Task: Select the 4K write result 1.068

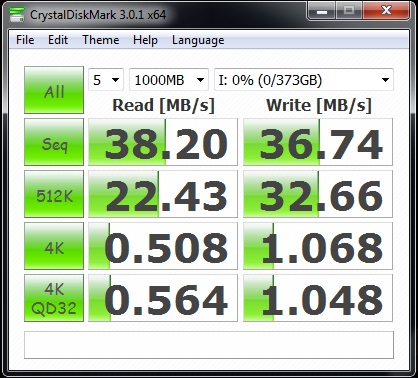Action: (318, 246)
